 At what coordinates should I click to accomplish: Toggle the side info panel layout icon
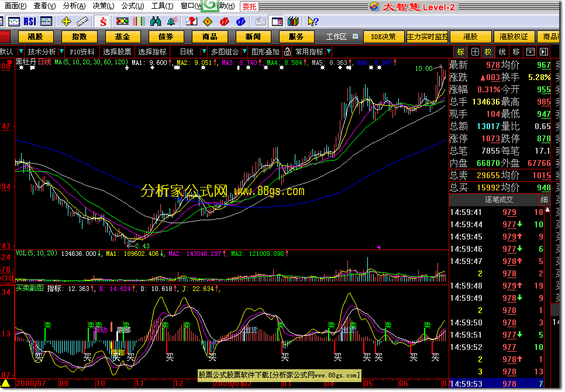pos(277,22)
